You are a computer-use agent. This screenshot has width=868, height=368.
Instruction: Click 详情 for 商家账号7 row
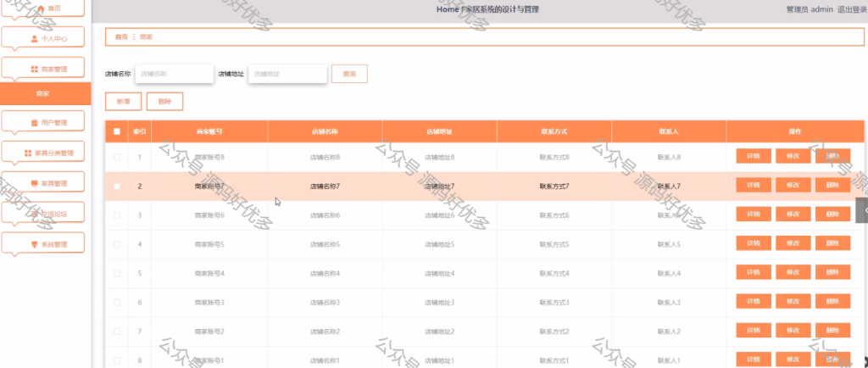[754, 186]
